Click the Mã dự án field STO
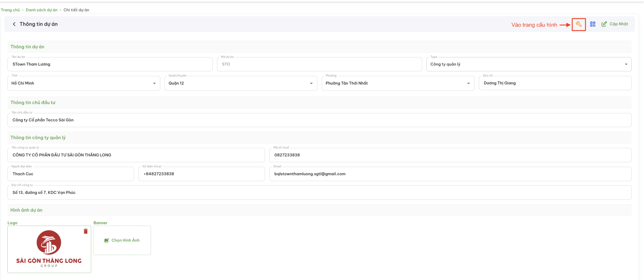 click(320, 64)
